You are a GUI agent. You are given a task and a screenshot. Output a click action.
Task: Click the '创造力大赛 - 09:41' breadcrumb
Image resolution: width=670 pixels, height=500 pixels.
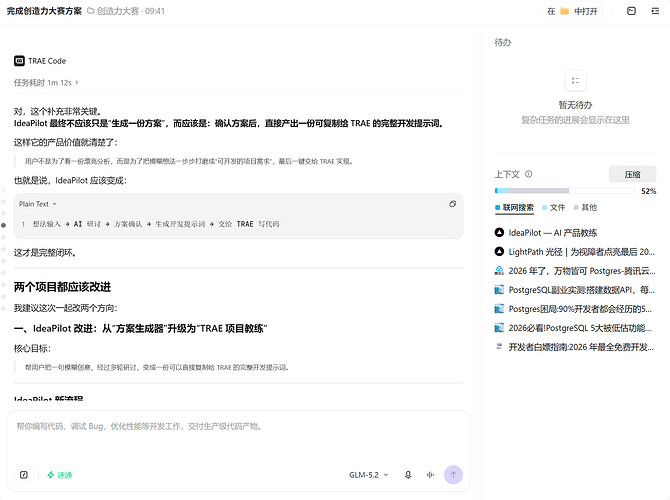(131, 11)
